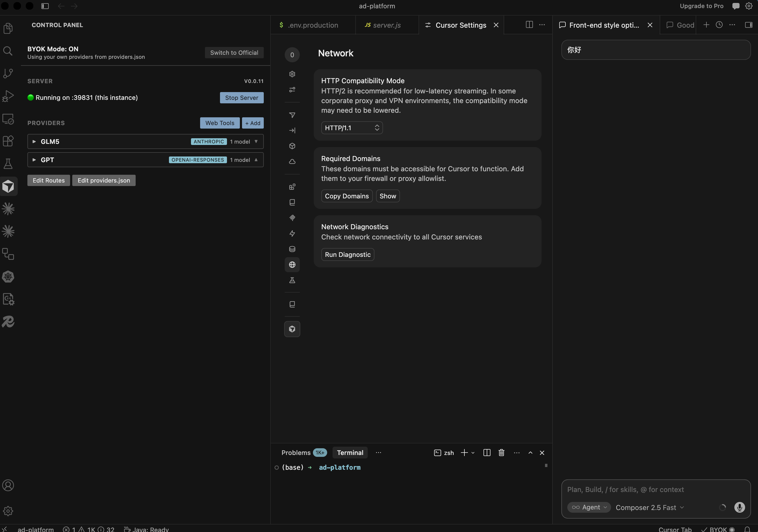Click the boxed cube icon at settings sidebar bottom

click(x=292, y=329)
